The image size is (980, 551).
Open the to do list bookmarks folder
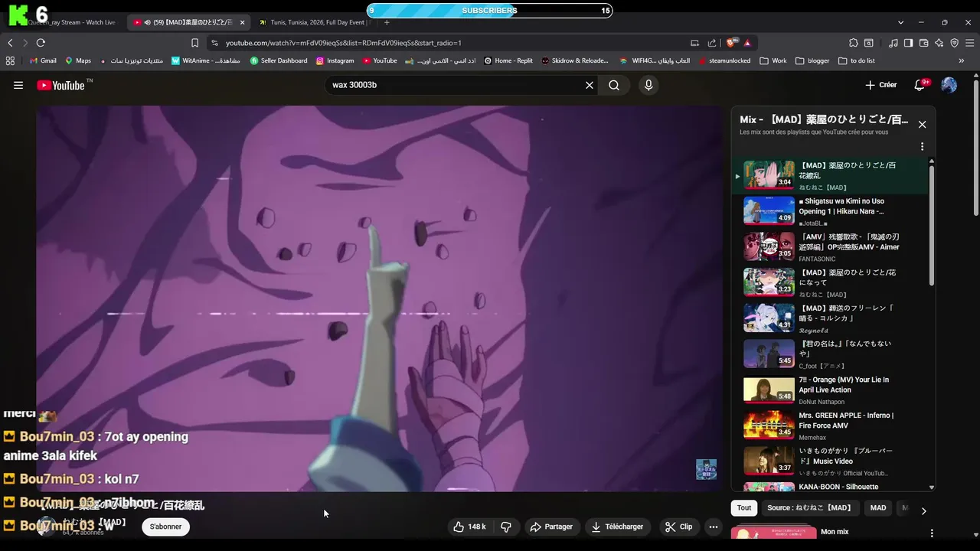pyautogui.click(x=857, y=60)
